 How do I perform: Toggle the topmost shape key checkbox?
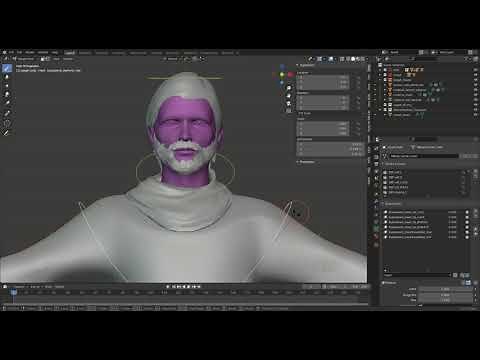click(467, 212)
